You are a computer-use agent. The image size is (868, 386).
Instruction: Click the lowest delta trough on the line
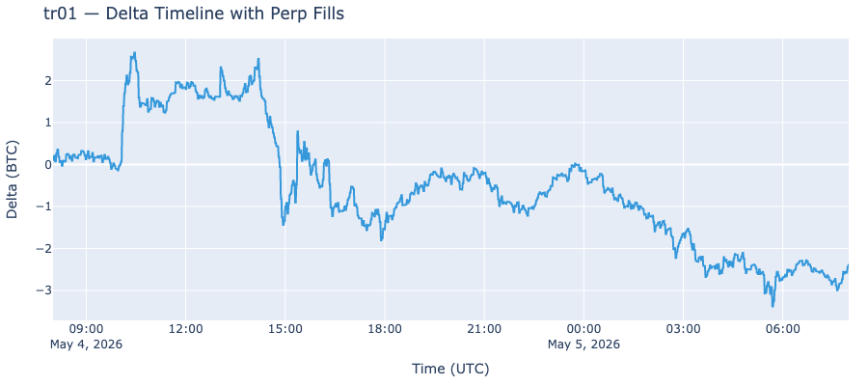(x=773, y=306)
